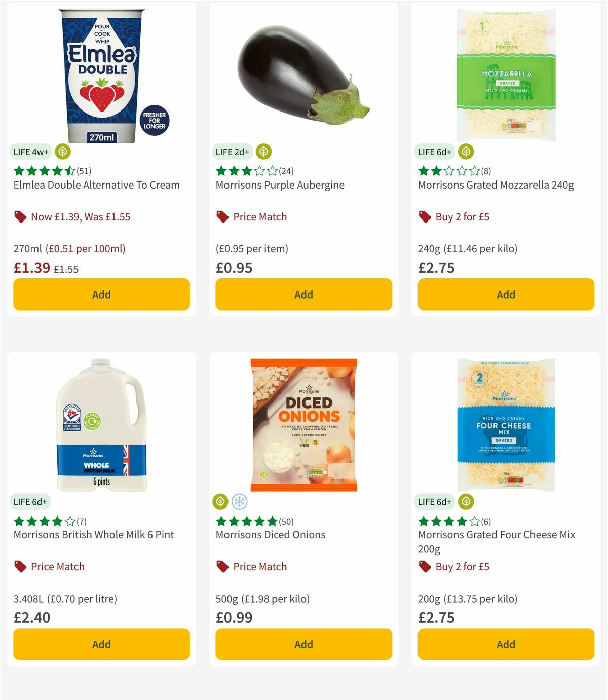The height and width of the screenshot is (700, 608).
Task: Click the organic leaf icon on Four Cheese Mix
Action: point(466,501)
